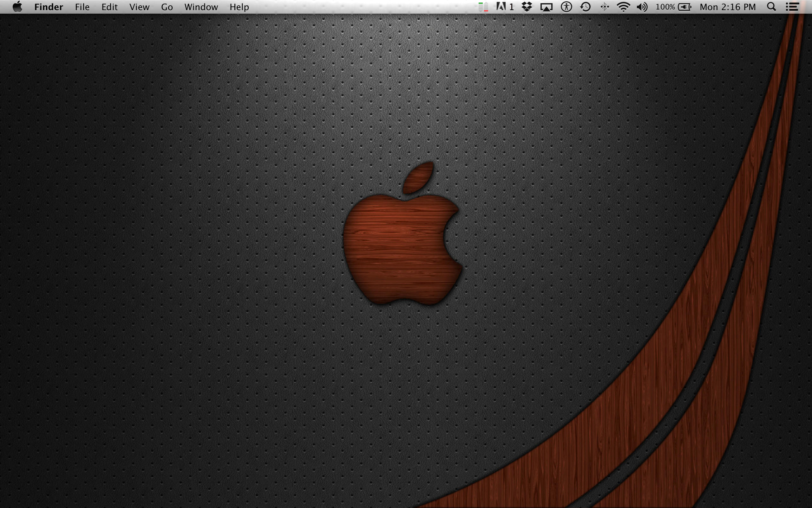
Task: Open the Bluetooth status menu
Action: (x=605, y=7)
